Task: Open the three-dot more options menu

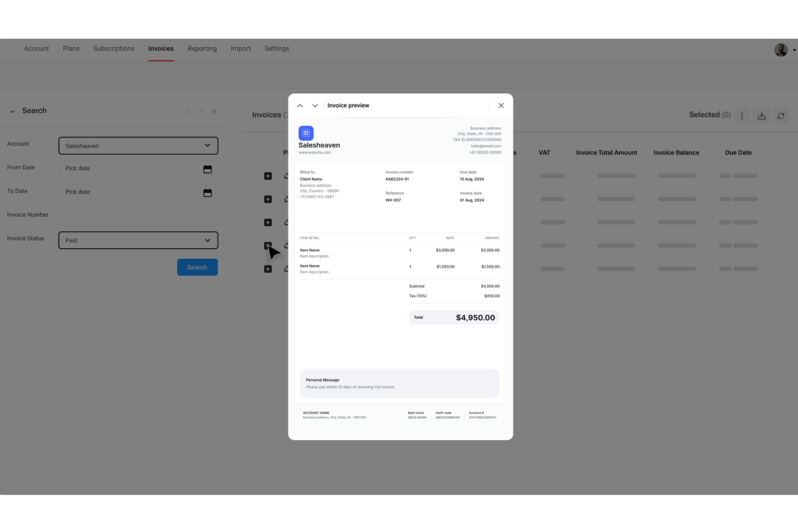Action: [x=742, y=115]
